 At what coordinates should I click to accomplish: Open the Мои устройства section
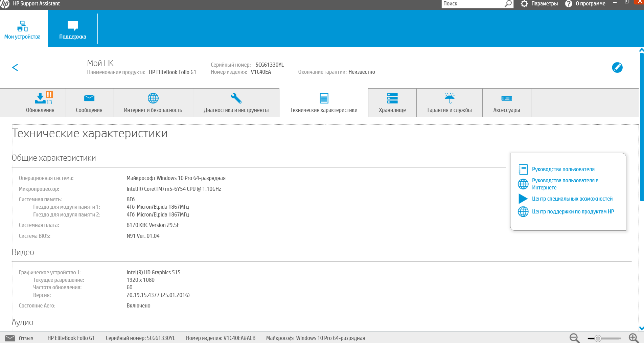[x=22, y=28]
